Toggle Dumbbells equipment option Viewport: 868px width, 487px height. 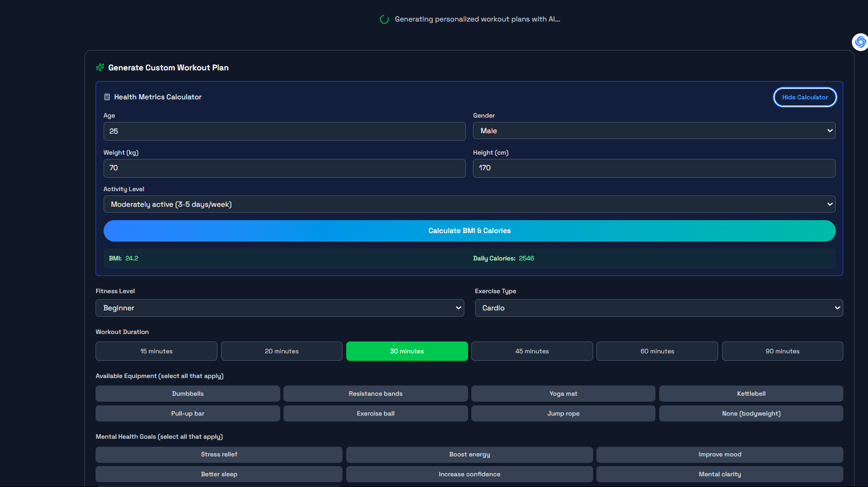(x=188, y=394)
